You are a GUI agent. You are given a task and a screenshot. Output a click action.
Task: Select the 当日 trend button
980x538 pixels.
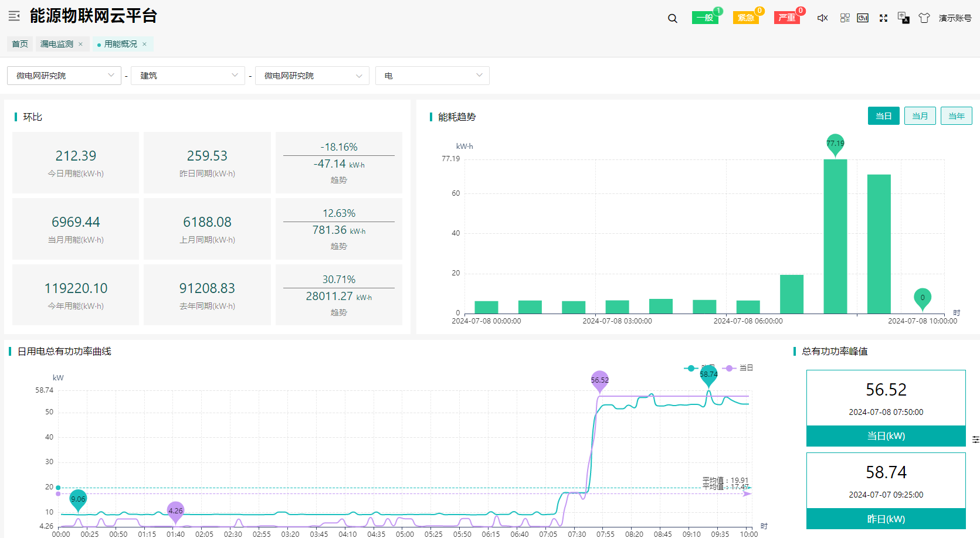click(x=884, y=116)
